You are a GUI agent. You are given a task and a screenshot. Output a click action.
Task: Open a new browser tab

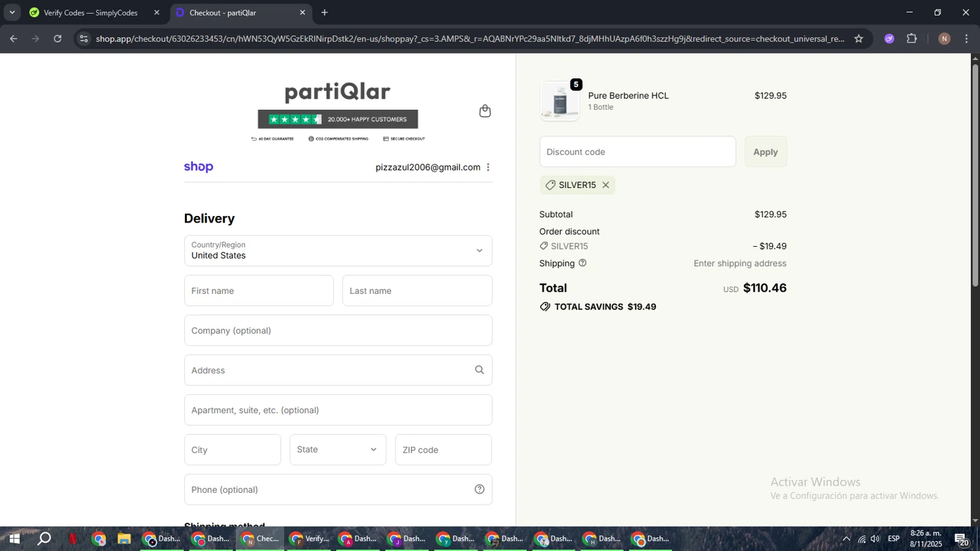point(325,12)
